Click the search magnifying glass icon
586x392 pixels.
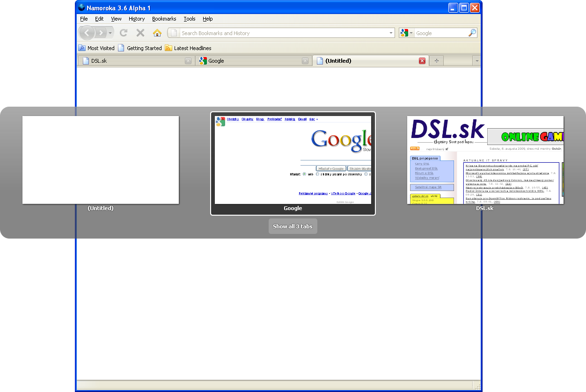click(472, 33)
